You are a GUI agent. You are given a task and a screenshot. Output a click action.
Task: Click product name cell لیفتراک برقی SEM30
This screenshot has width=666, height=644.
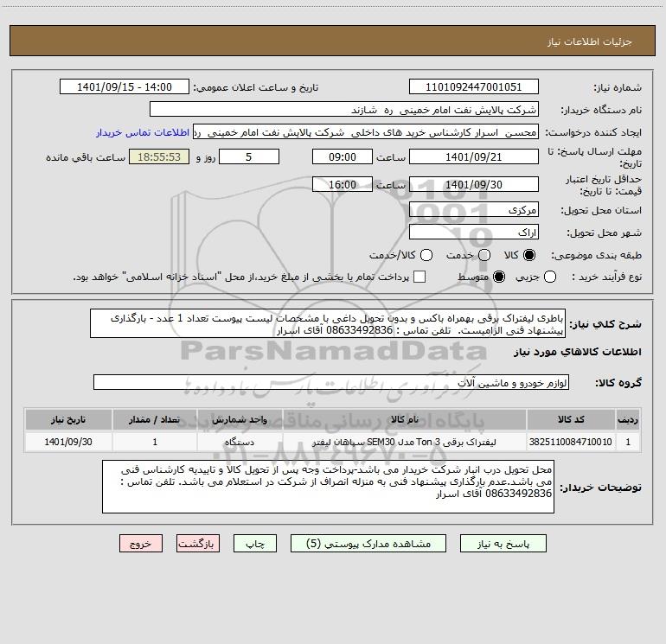405,442
